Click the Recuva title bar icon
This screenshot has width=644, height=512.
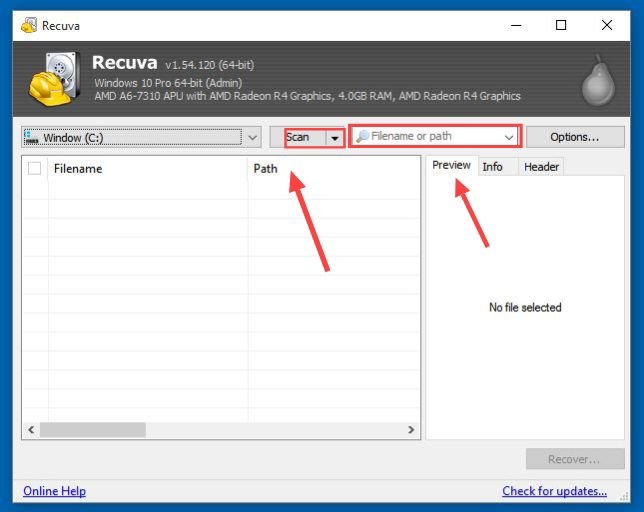pyautogui.click(x=29, y=25)
